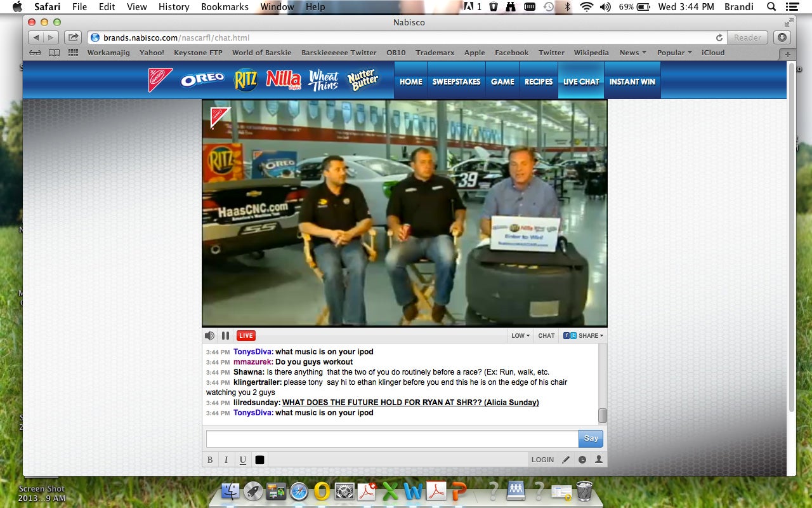Mute the live video with speaker icon
The image size is (812, 508).
[x=209, y=336]
